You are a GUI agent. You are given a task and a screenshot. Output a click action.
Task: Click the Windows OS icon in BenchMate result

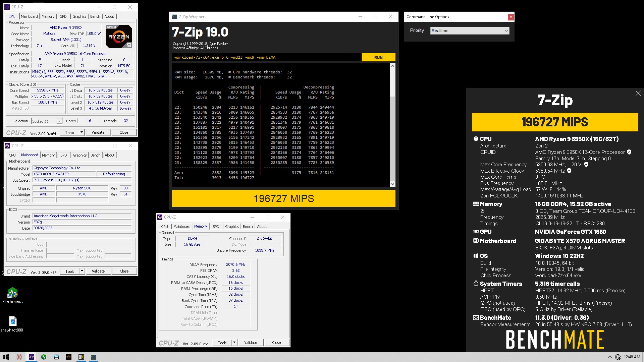tap(476, 256)
